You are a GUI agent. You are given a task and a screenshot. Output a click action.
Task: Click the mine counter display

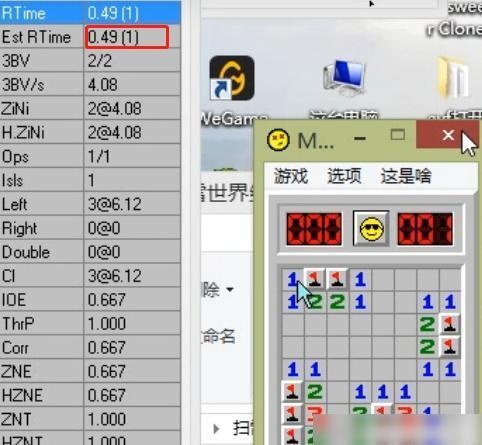click(314, 229)
